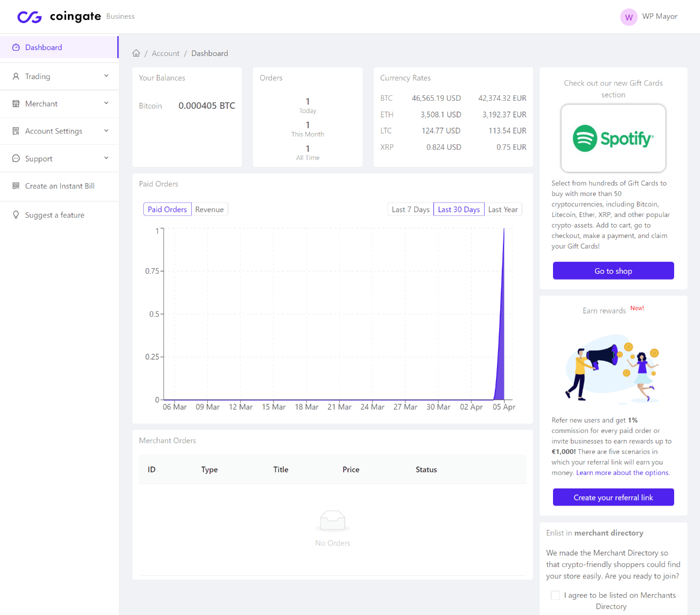Select the Last 7 Days range
Viewport: 700px width, 615px height.
click(x=411, y=209)
